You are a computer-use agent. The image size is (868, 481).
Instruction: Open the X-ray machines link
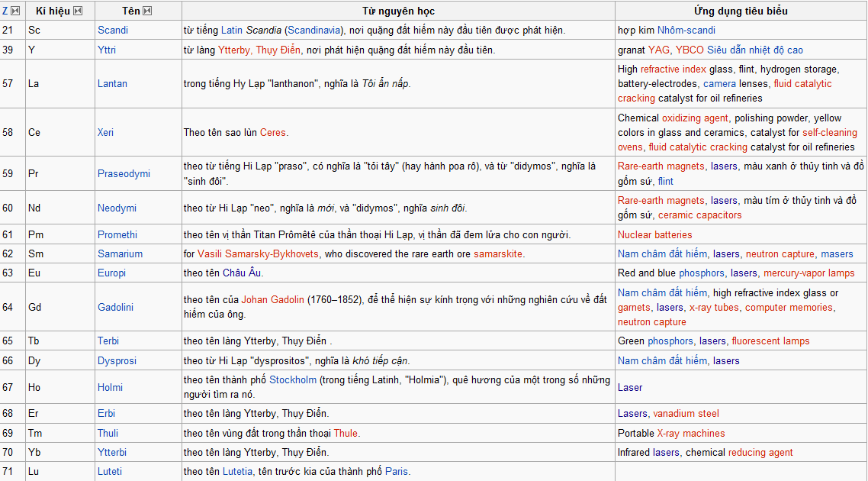click(x=691, y=434)
